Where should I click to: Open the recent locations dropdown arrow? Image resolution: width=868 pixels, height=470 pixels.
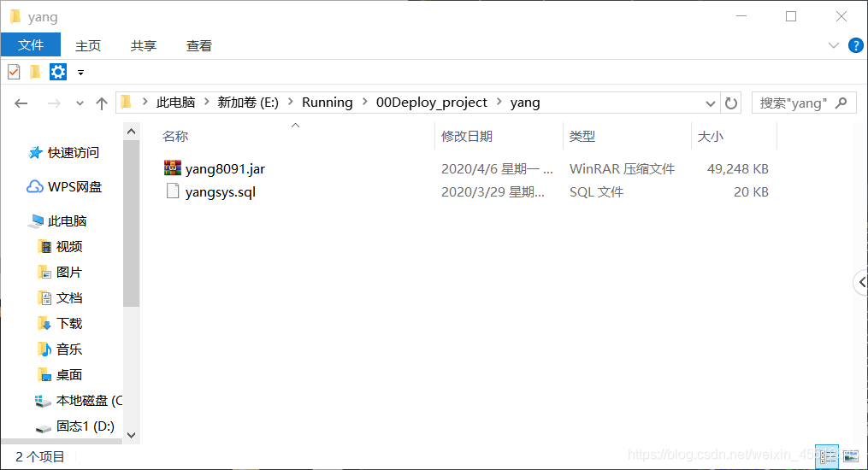[x=80, y=103]
